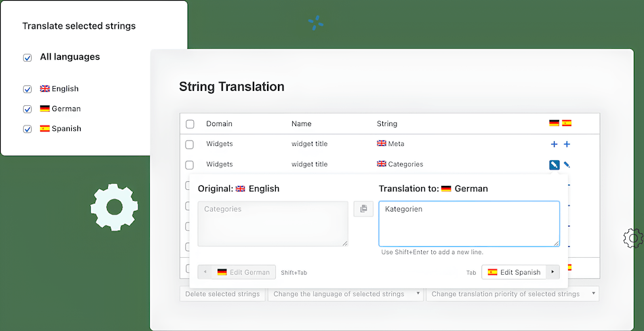Screen dimensions: 644x331
Task: Select the Meta string row checkbox
Action: [189, 144]
